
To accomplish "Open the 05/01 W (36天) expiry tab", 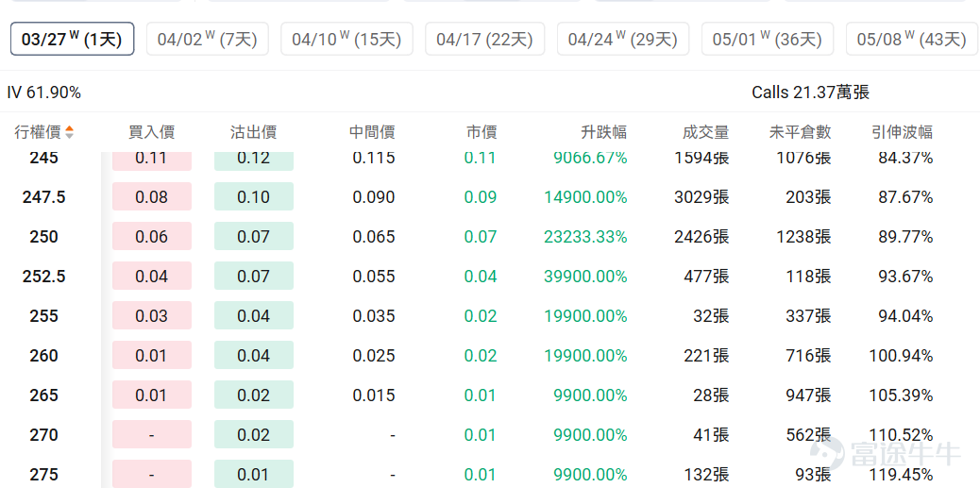I will (x=768, y=39).
